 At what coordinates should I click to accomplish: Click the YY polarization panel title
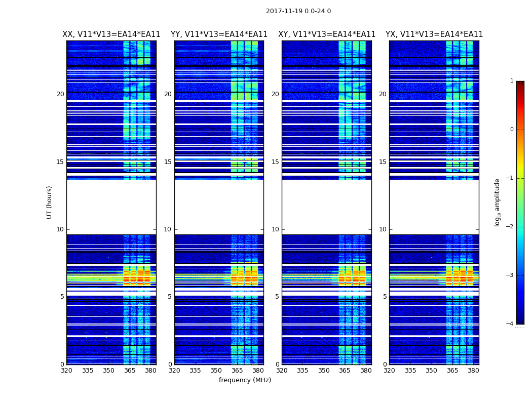pyautogui.click(x=219, y=34)
